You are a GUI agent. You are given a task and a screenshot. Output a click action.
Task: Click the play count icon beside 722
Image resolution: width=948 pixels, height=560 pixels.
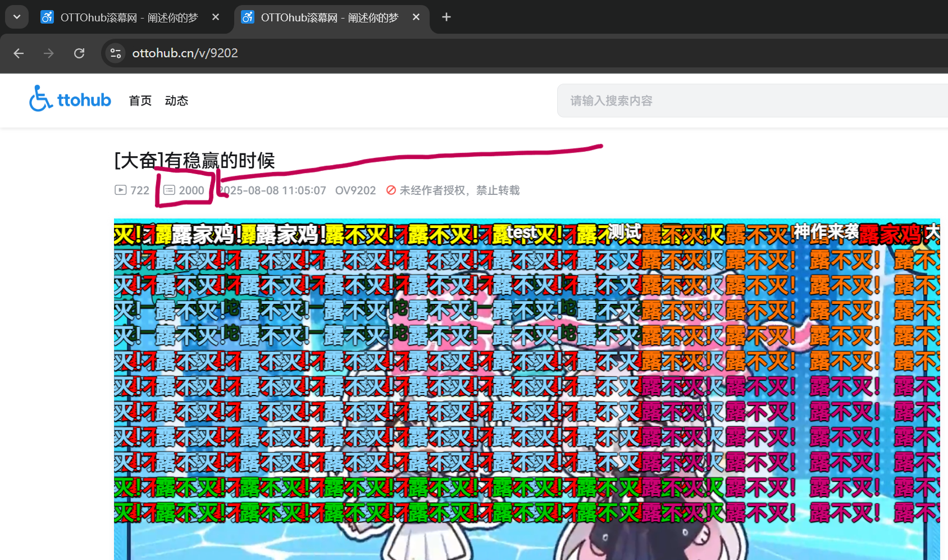120,190
